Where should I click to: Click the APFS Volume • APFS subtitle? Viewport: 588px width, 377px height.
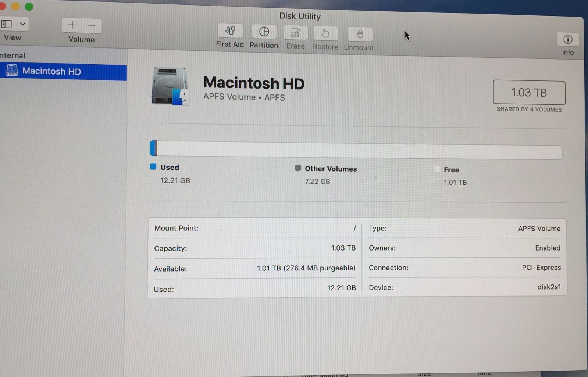[244, 97]
